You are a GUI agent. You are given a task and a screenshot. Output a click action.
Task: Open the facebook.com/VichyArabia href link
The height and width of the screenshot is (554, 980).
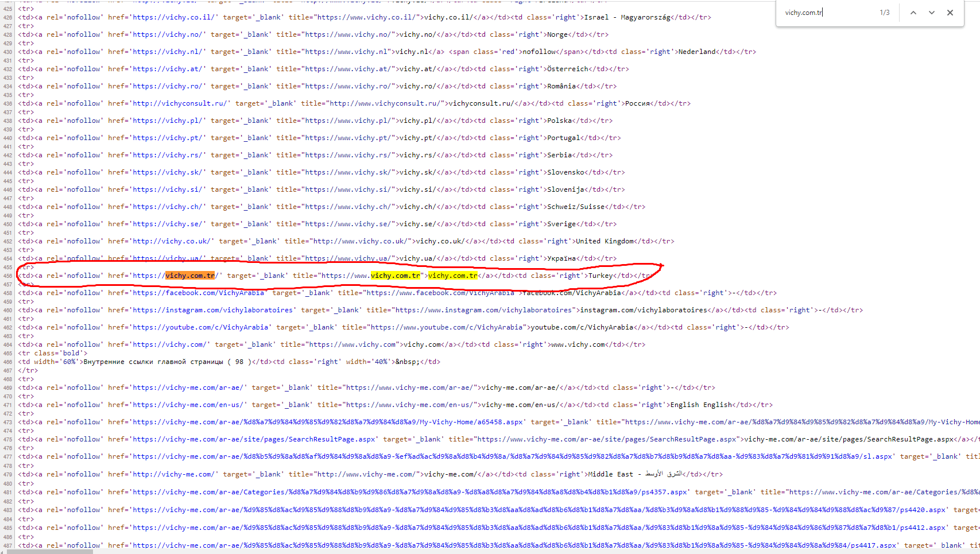[199, 293]
